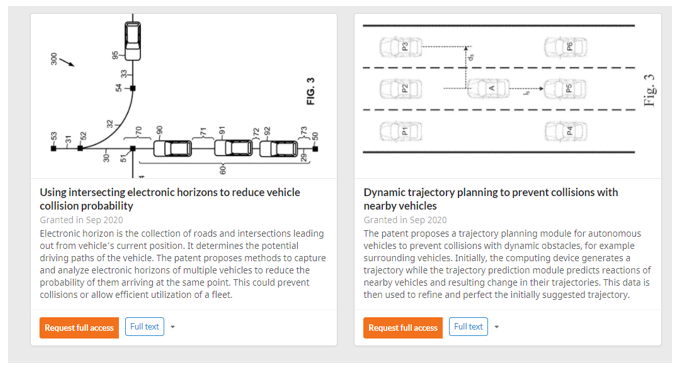The image size is (679, 372).
Task: Click the rotated 'Fig. 3' label in right diagram
Action: [649, 91]
